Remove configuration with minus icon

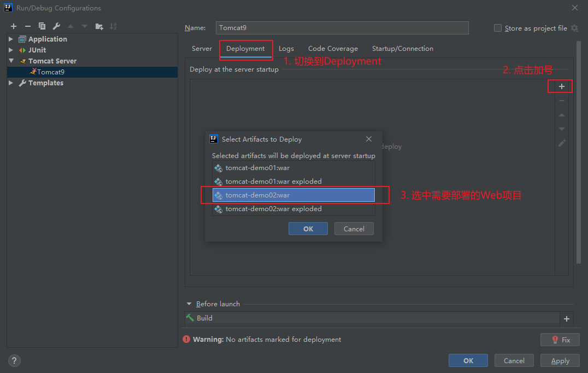pyautogui.click(x=28, y=26)
